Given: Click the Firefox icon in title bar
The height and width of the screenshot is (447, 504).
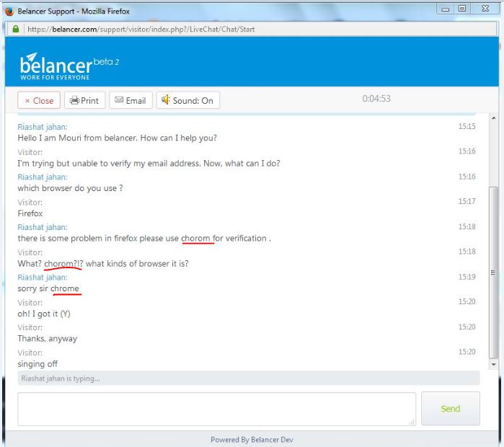Looking at the screenshot, I should click(x=9, y=12).
